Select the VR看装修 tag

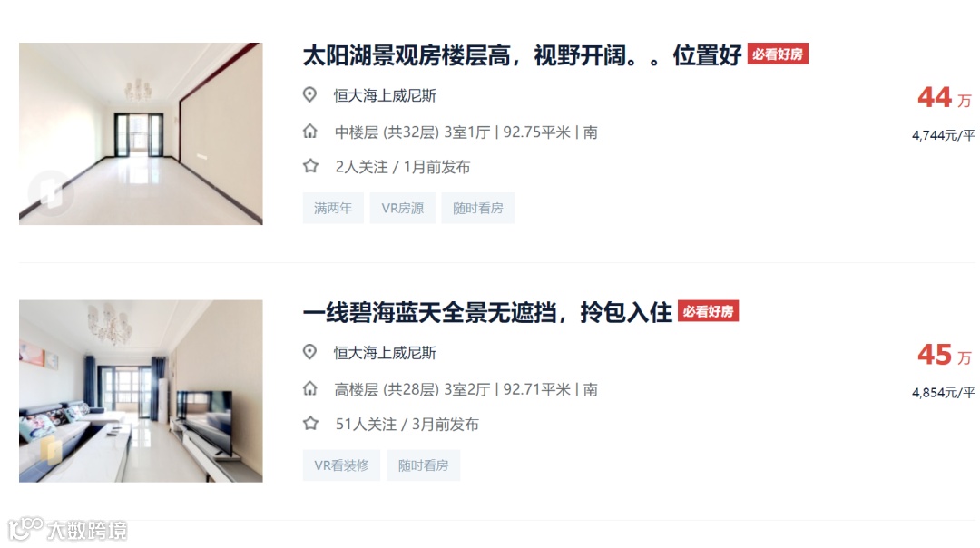pyautogui.click(x=341, y=465)
